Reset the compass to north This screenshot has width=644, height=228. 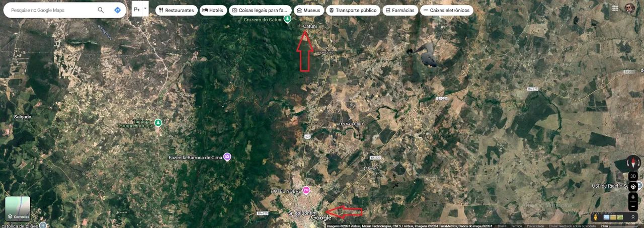[x=633, y=163]
